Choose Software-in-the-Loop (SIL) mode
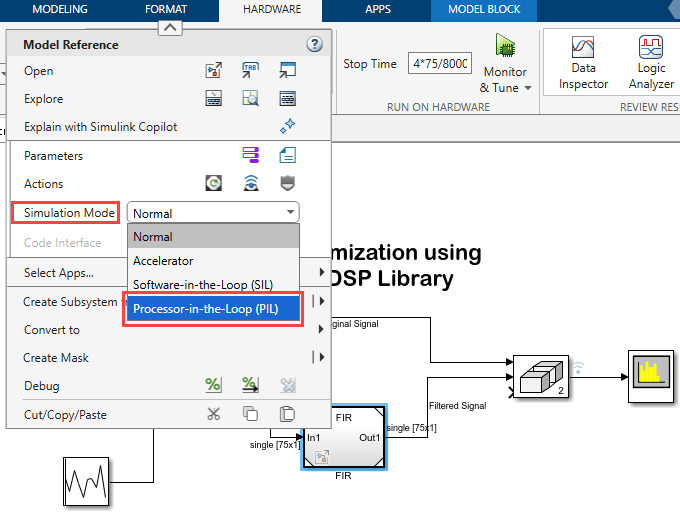Screen dimensions: 680x518 coord(213,285)
